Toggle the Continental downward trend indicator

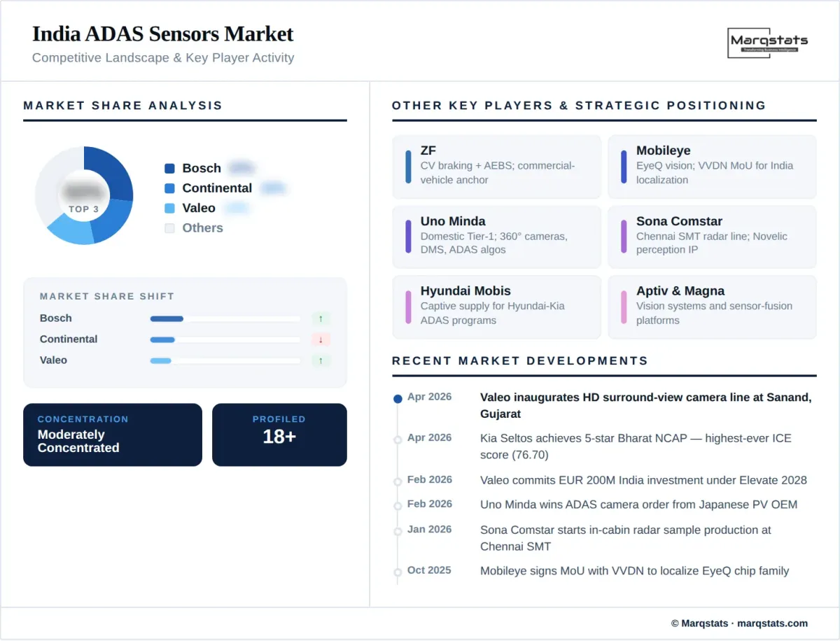click(321, 339)
